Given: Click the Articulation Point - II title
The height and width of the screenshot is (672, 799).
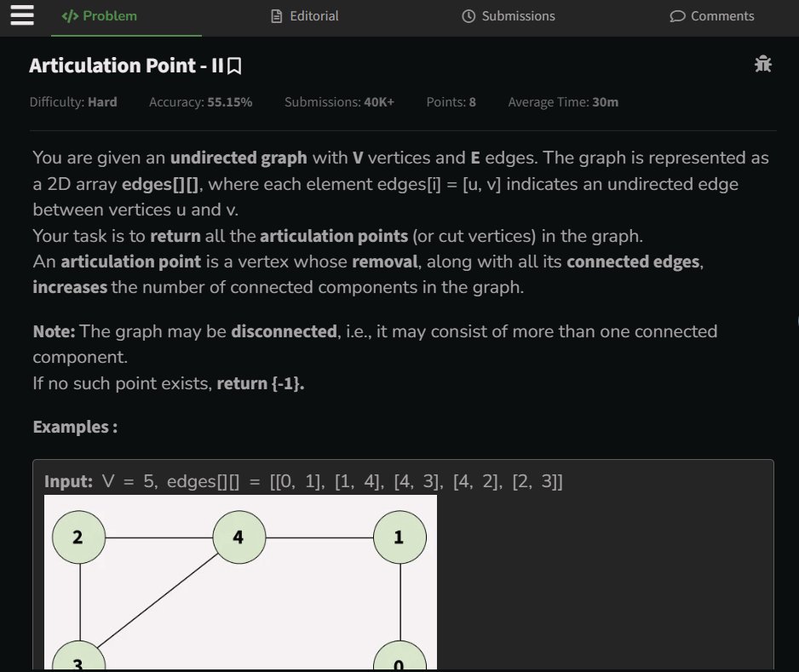Looking at the screenshot, I should click(x=126, y=66).
